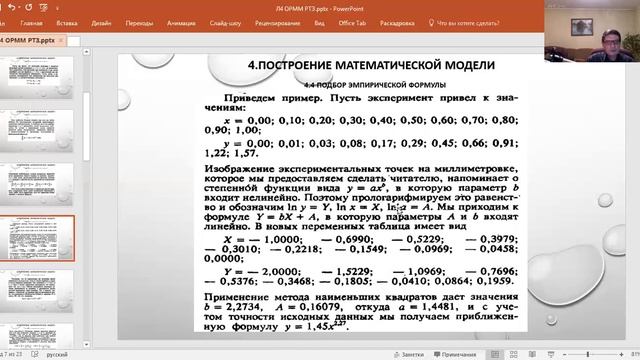Open the Вставка ribbon tab
The image size is (640, 360).
[x=67, y=23]
